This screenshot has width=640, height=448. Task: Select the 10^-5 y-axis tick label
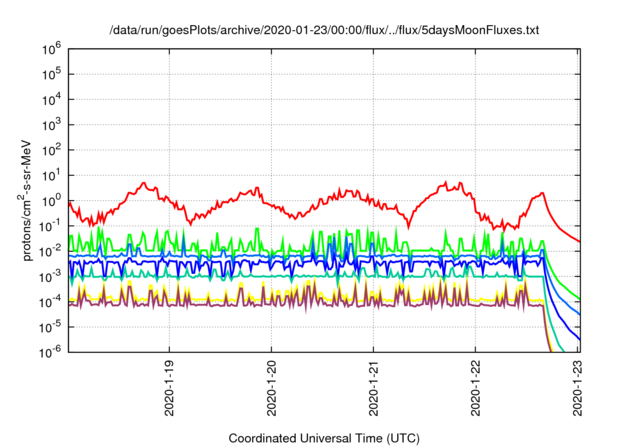[51, 328]
